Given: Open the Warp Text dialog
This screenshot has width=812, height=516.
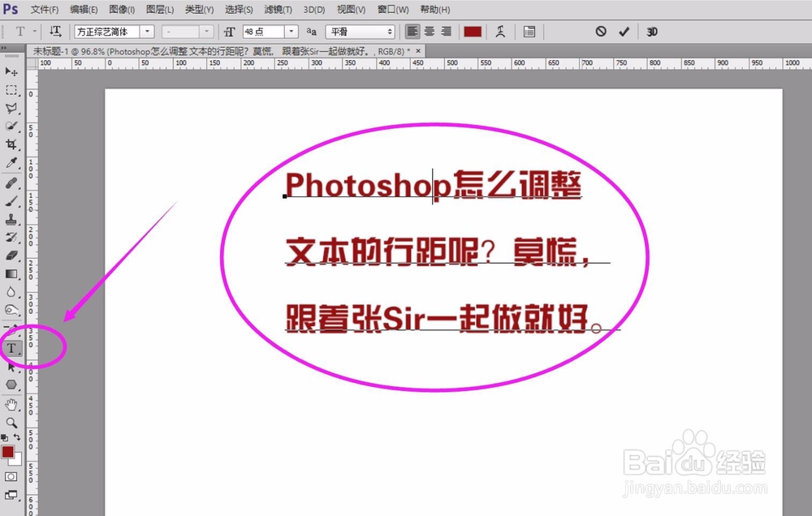Looking at the screenshot, I should (x=500, y=32).
